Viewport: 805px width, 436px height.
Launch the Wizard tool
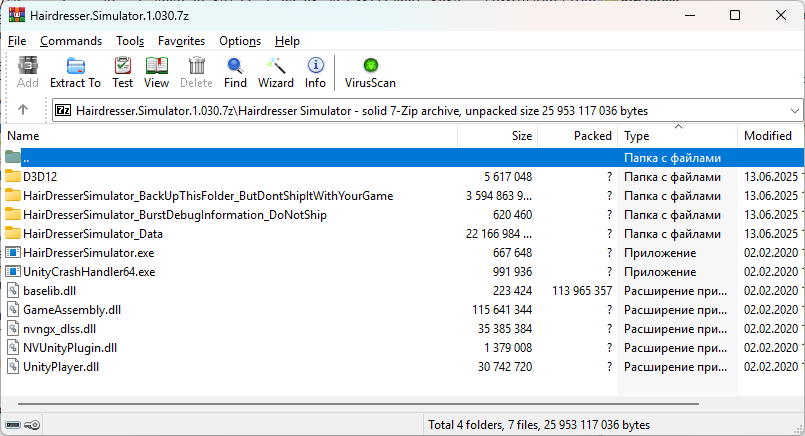coord(276,72)
